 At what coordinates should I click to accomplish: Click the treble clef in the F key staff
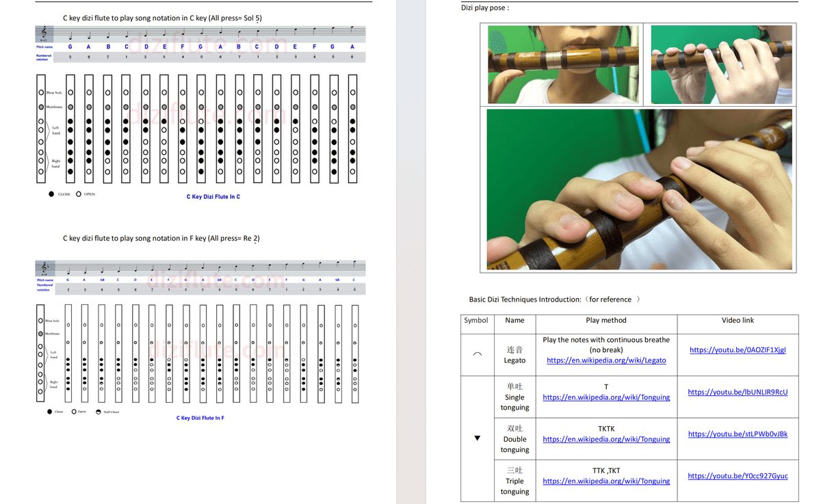(x=45, y=267)
